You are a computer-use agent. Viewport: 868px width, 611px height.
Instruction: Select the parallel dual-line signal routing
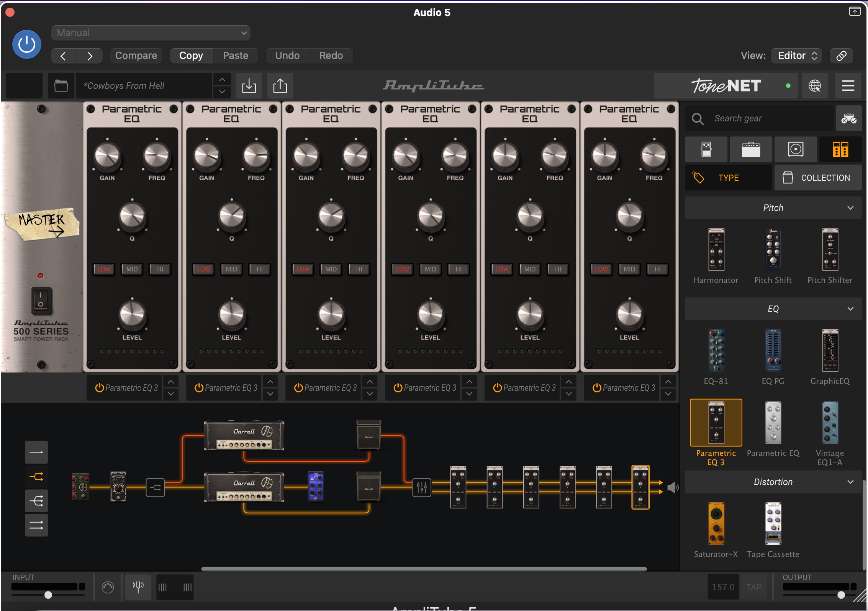[36, 525]
